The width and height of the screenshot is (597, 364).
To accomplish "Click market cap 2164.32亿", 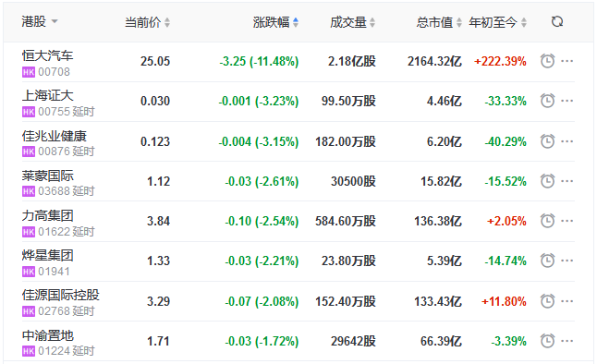I will tap(434, 61).
